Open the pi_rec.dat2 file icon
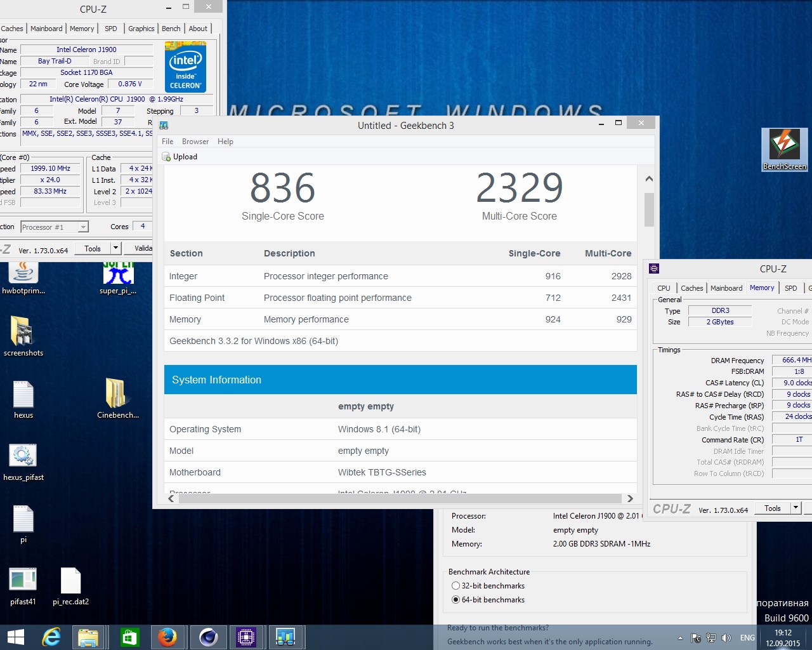This screenshot has height=650, width=812. [70, 586]
